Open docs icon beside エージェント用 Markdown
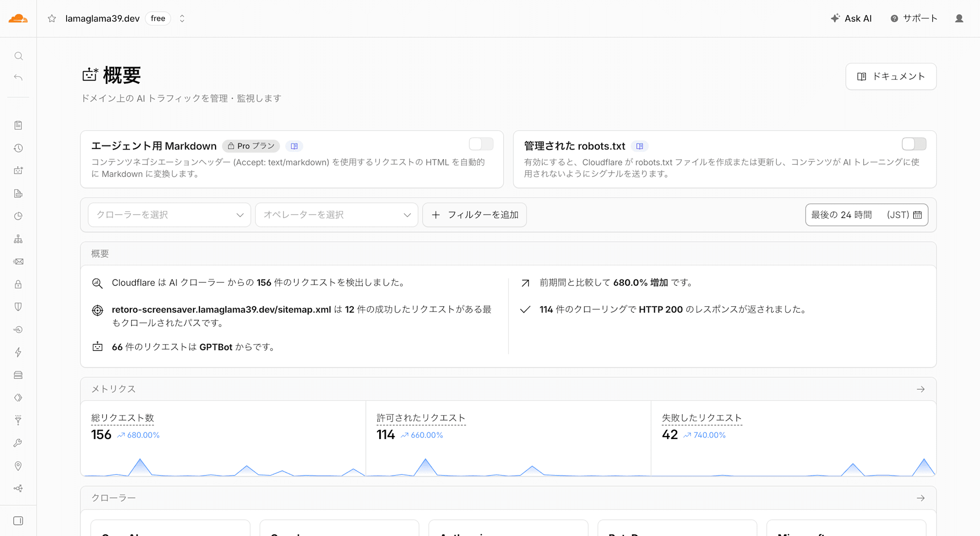The height and width of the screenshot is (536, 980). [x=294, y=146]
